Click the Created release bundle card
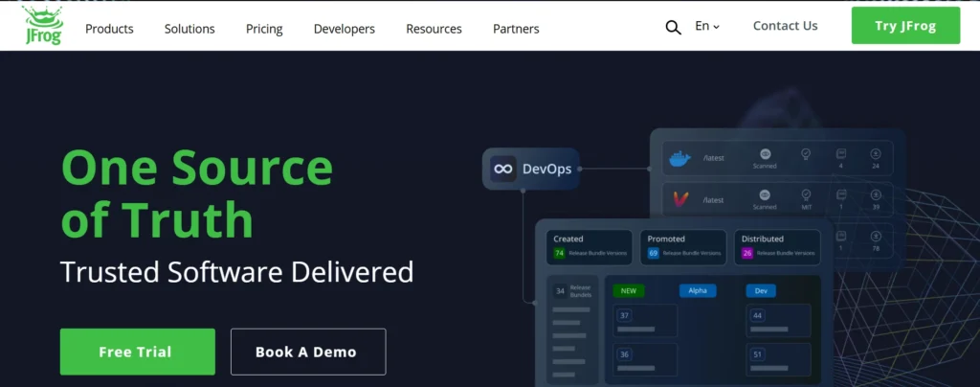The height and width of the screenshot is (387, 980). coord(590,247)
